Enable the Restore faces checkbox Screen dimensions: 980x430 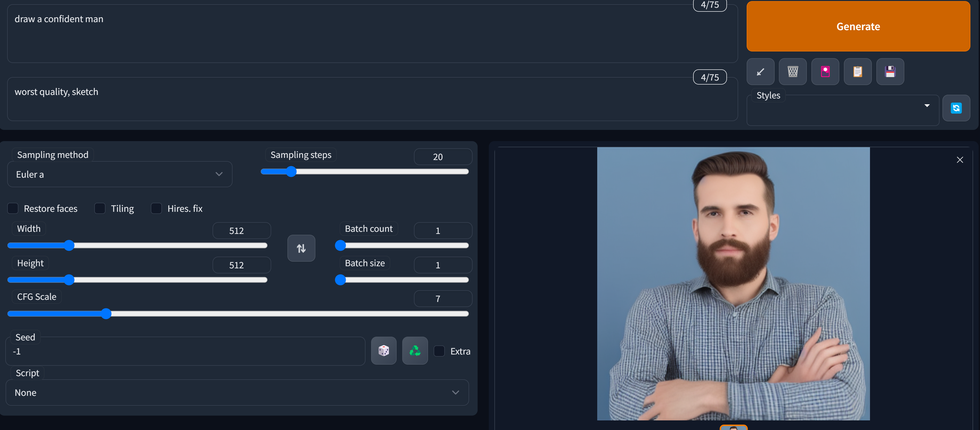[13, 208]
